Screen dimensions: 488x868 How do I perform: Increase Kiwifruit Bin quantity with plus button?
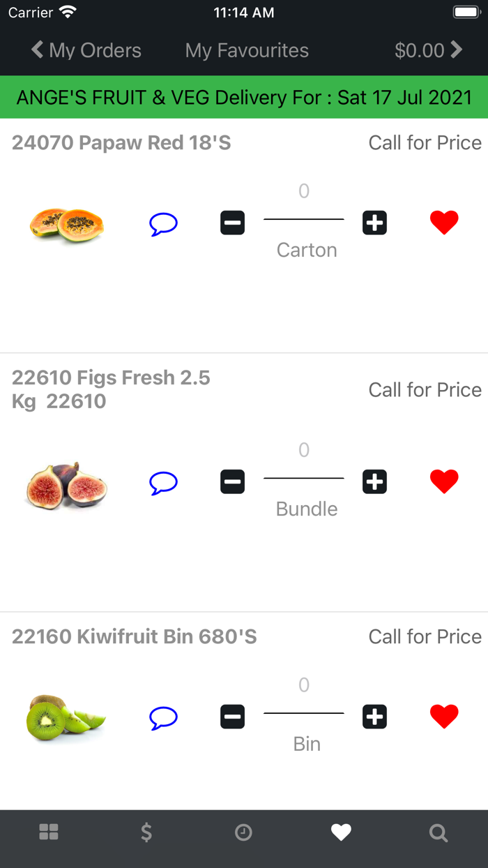pyautogui.click(x=374, y=716)
